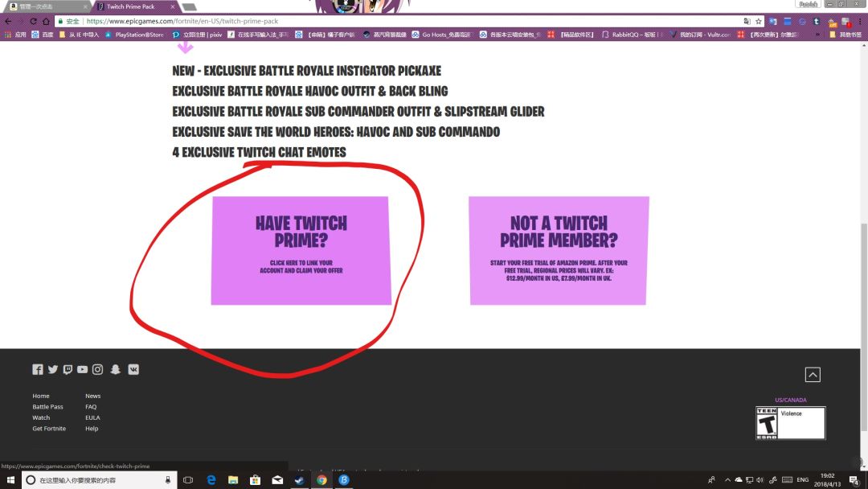The image size is (868, 489).
Task: Launch Microsoft Edge from the taskbar
Action: pos(211,480)
